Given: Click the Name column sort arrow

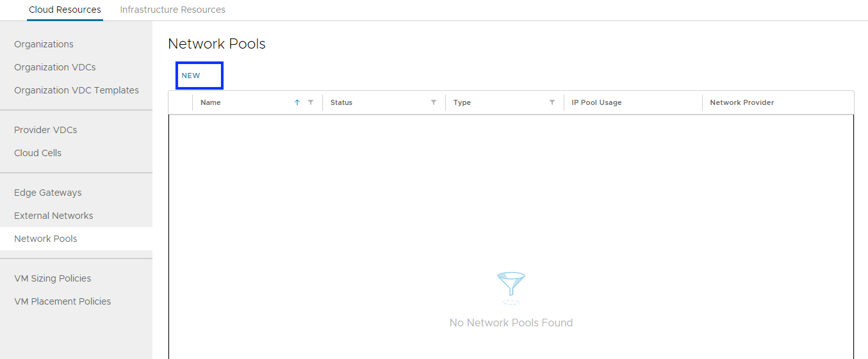Looking at the screenshot, I should [297, 102].
